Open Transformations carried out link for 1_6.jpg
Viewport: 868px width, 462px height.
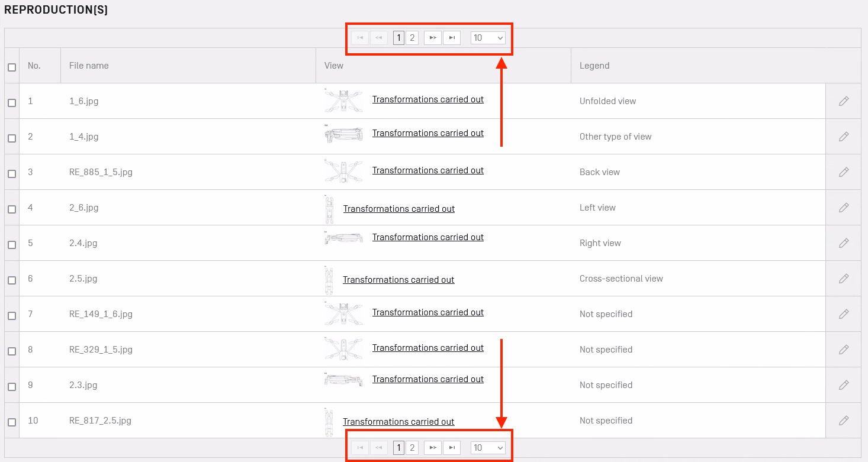click(x=427, y=99)
